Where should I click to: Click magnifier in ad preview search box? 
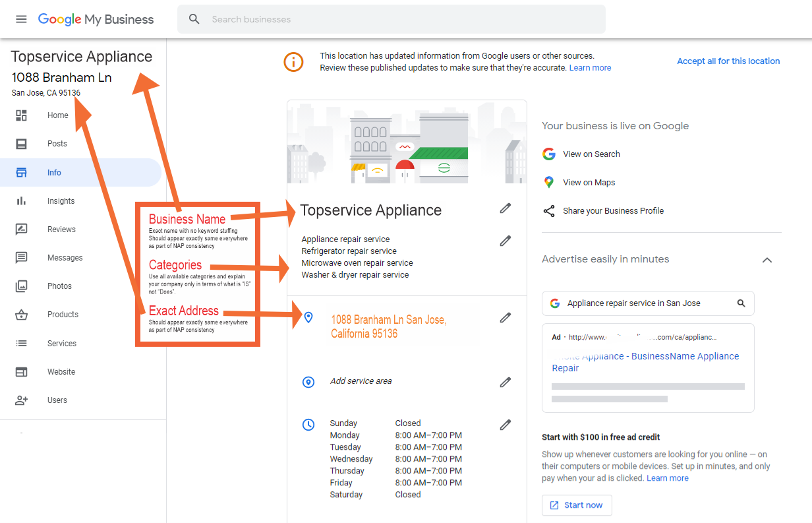[x=741, y=303]
